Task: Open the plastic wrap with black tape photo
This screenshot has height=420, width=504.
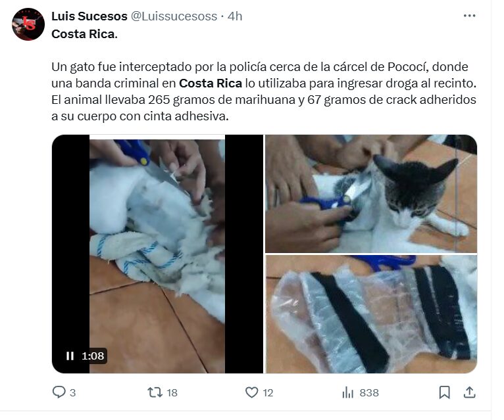Action: [371, 314]
